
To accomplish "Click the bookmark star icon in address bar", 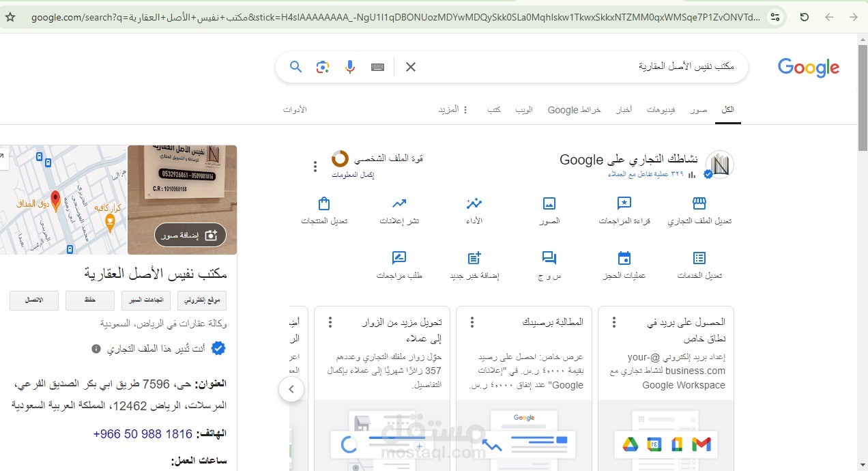I will (x=10, y=17).
